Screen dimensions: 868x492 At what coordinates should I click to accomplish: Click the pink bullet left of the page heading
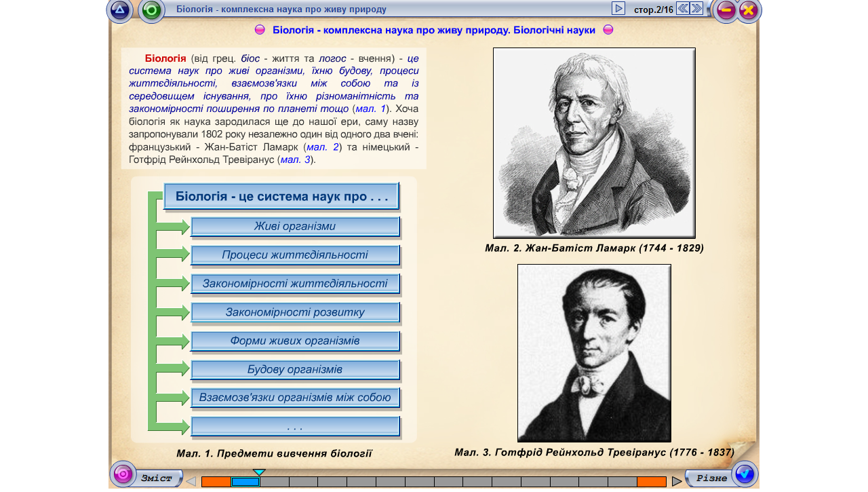(x=260, y=30)
